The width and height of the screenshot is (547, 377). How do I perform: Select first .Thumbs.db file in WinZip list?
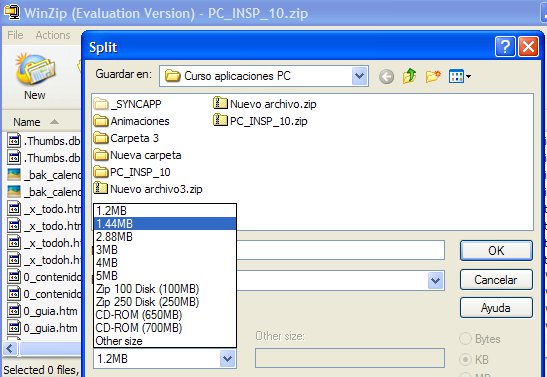coord(44,141)
